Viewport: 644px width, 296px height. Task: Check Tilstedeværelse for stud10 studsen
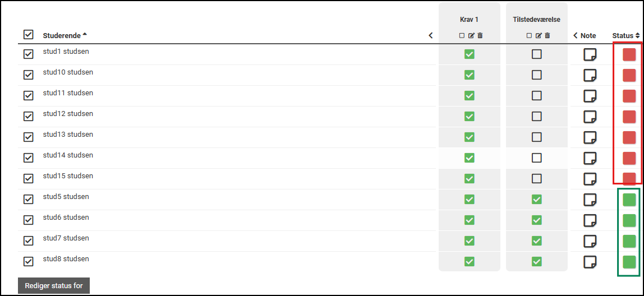pos(537,75)
